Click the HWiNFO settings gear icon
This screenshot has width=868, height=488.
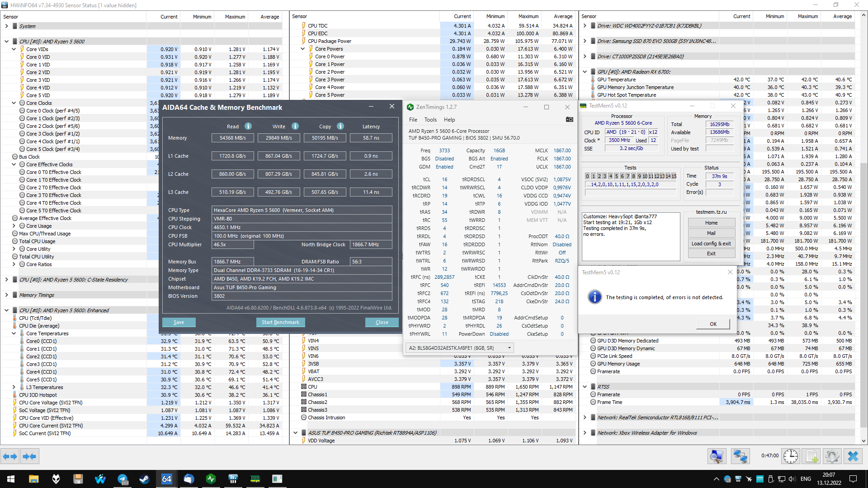[832, 456]
